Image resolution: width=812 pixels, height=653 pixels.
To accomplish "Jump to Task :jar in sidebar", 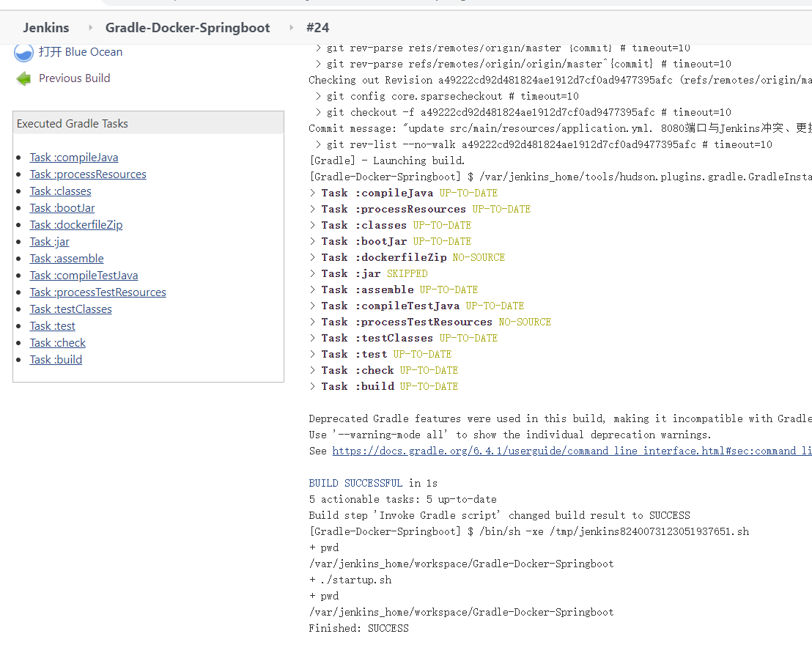I will pyautogui.click(x=50, y=242).
